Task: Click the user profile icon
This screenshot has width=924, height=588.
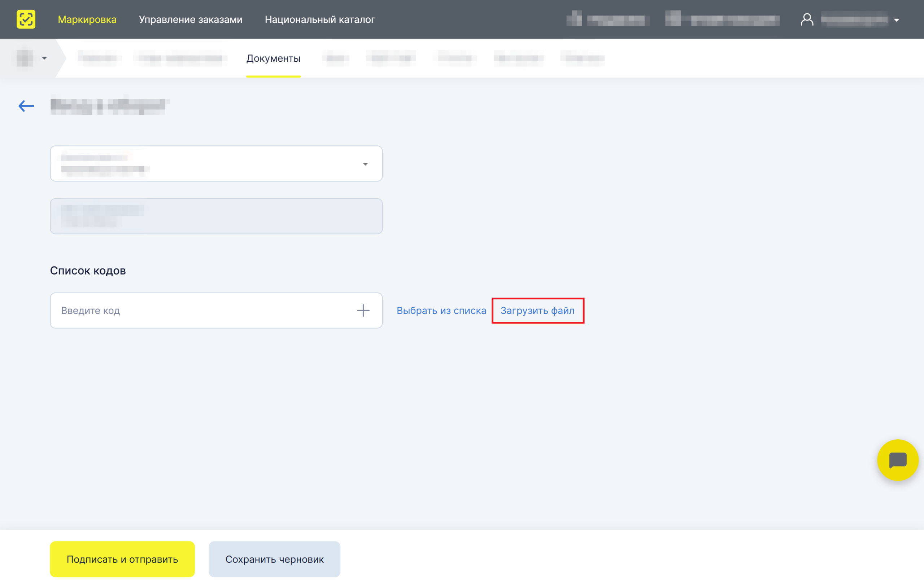Action: [807, 19]
